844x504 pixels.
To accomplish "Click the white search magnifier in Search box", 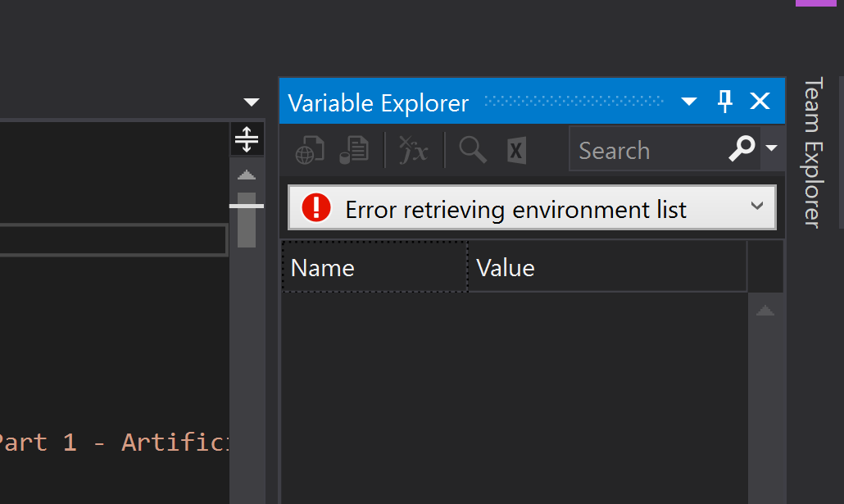I will click(x=742, y=148).
